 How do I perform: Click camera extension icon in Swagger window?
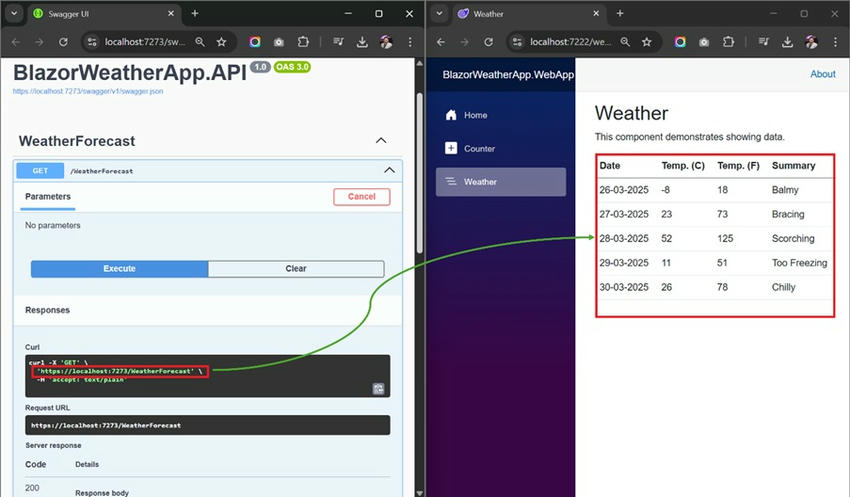click(x=279, y=42)
